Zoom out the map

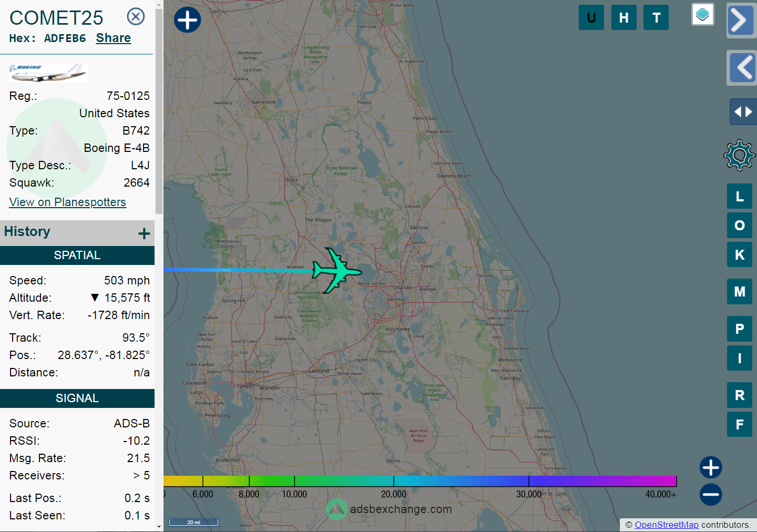(711, 494)
